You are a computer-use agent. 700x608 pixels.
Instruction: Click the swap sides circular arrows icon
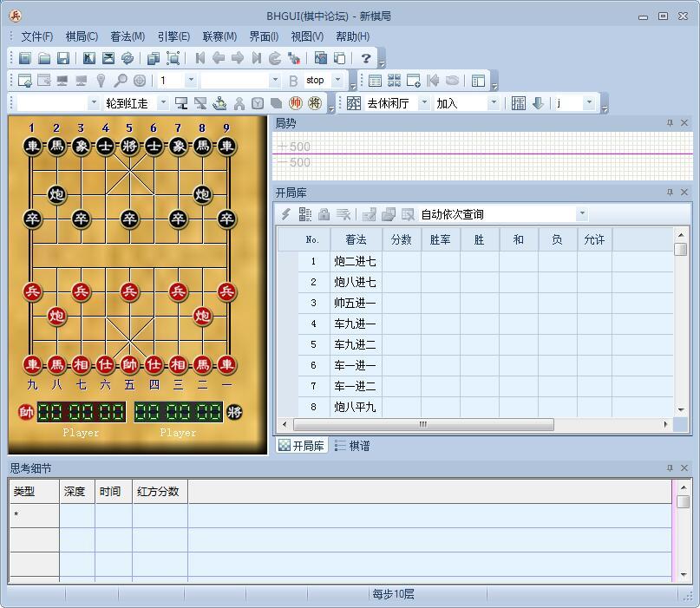[x=128, y=58]
